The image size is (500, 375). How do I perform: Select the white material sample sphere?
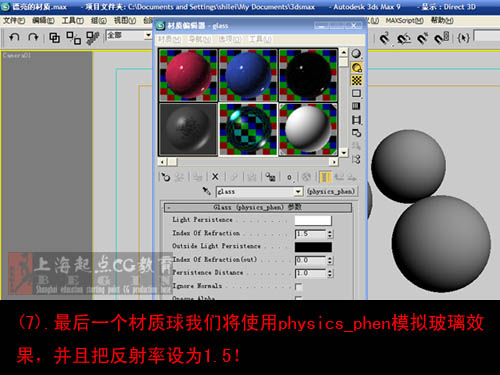click(x=308, y=129)
